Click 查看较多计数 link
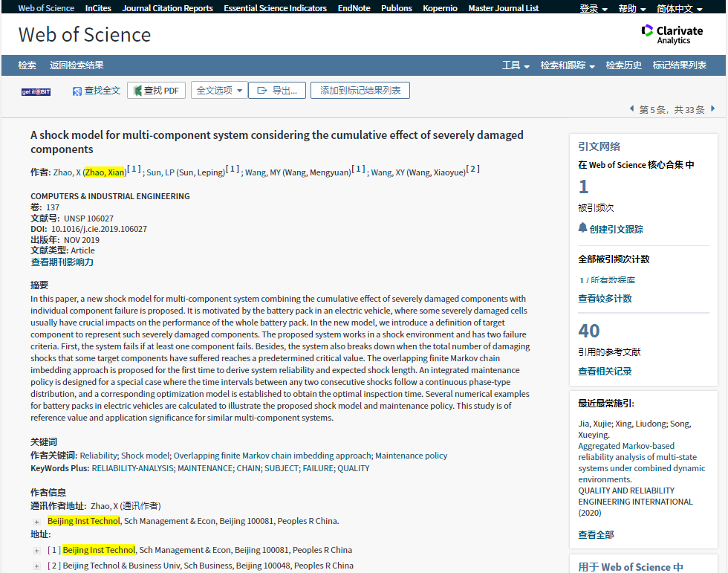The image size is (728, 573). (x=605, y=299)
